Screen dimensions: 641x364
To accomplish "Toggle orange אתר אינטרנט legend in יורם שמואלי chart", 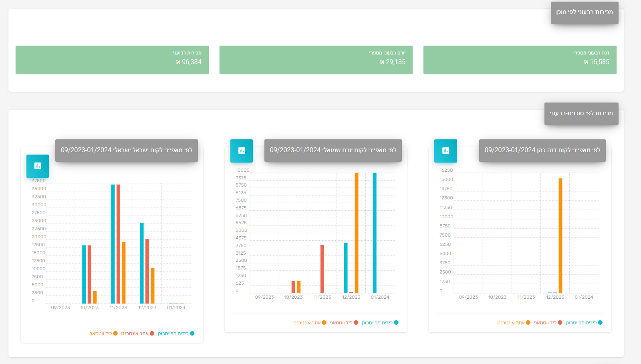I will tap(310, 323).
